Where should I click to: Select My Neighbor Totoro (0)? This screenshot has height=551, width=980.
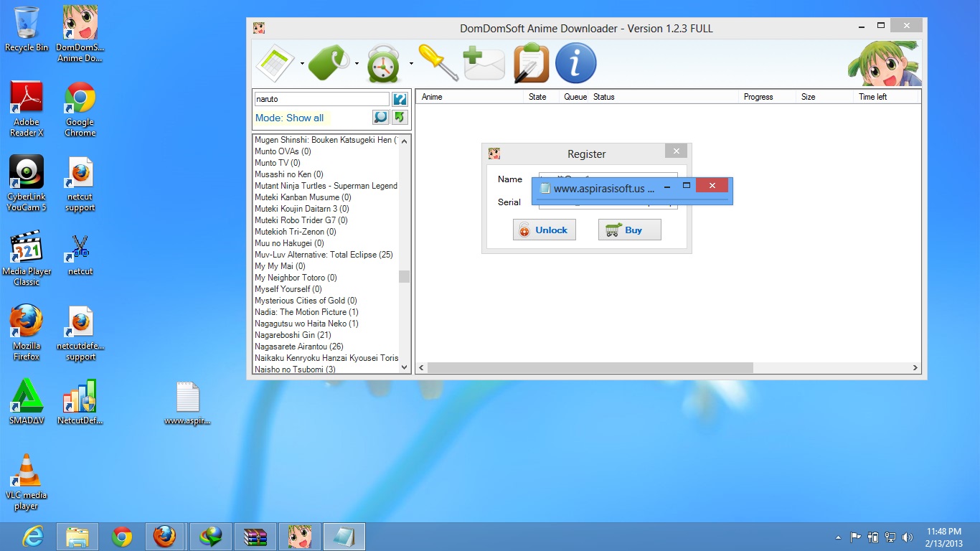[296, 278]
